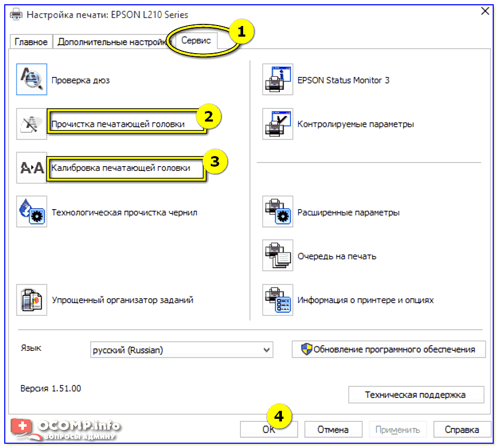498x448 pixels.
Task: Click the monitoring preferences (Контролируемые параметры) icon
Action: pos(278,124)
